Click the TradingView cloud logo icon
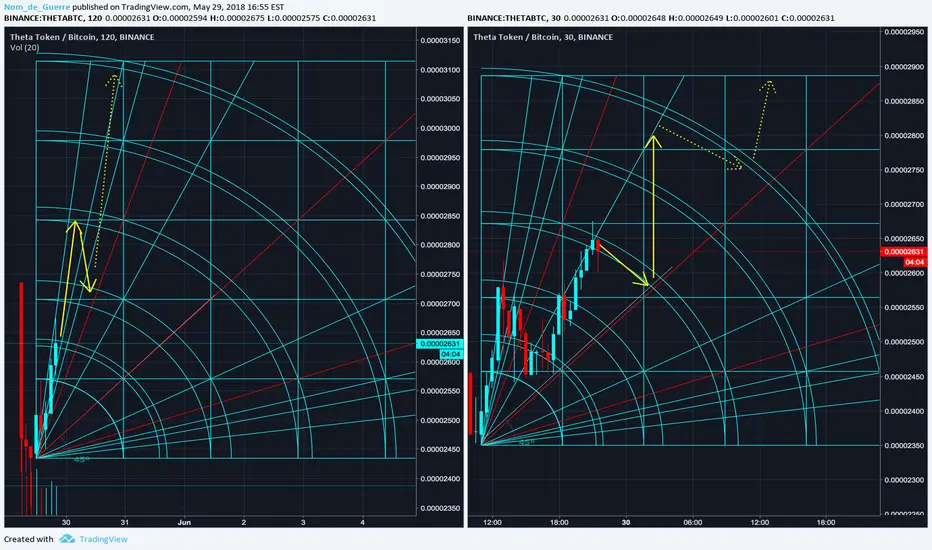Image resolution: width=932 pixels, height=550 pixels. pyautogui.click(x=67, y=539)
